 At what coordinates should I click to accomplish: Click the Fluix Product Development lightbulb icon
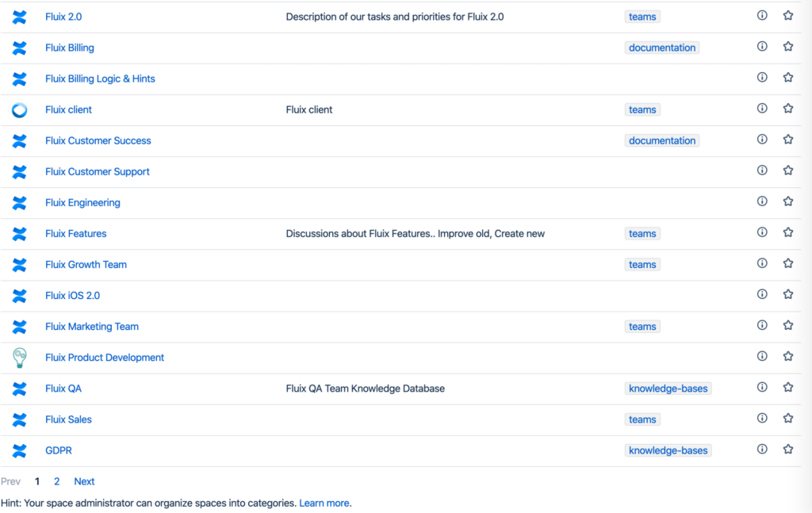pos(20,358)
